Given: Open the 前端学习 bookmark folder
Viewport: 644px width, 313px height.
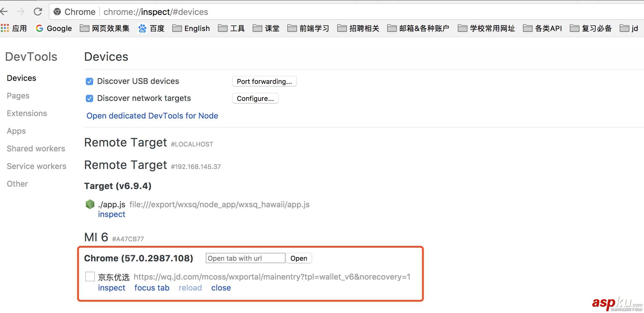Looking at the screenshot, I should pyautogui.click(x=308, y=28).
